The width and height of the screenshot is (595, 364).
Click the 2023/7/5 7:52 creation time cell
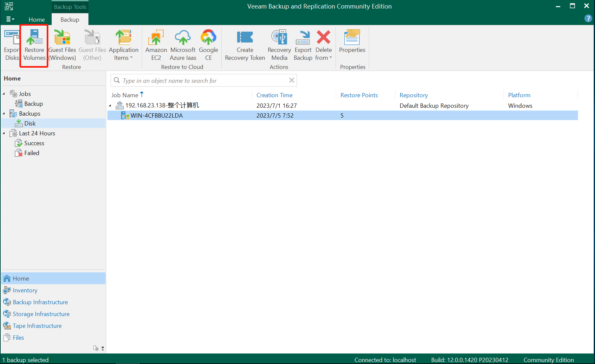pos(275,115)
